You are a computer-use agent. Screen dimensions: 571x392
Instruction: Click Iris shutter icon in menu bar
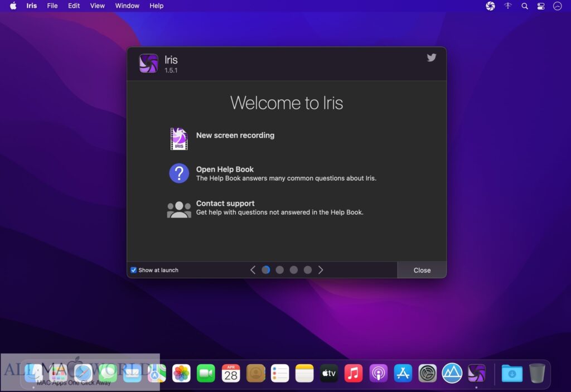click(490, 6)
